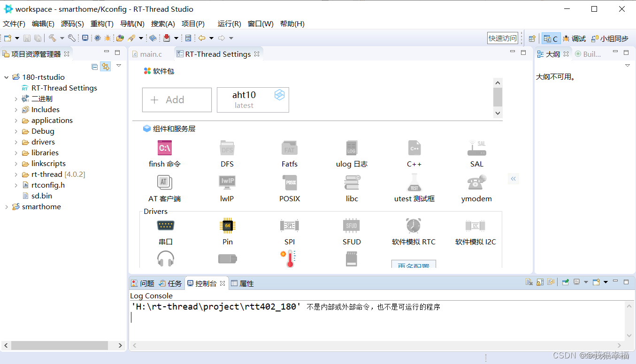
Task: Select the libc component icon
Action: click(352, 182)
